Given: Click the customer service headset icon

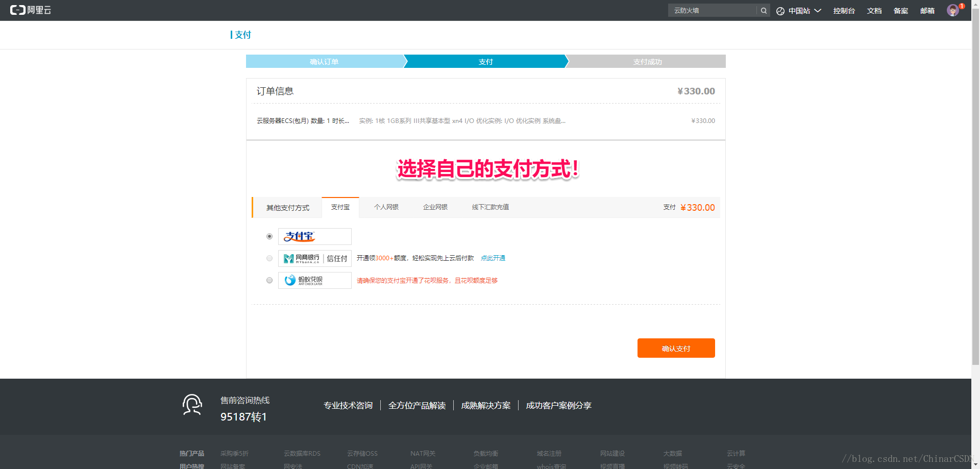Looking at the screenshot, I should tap(192, 405).
